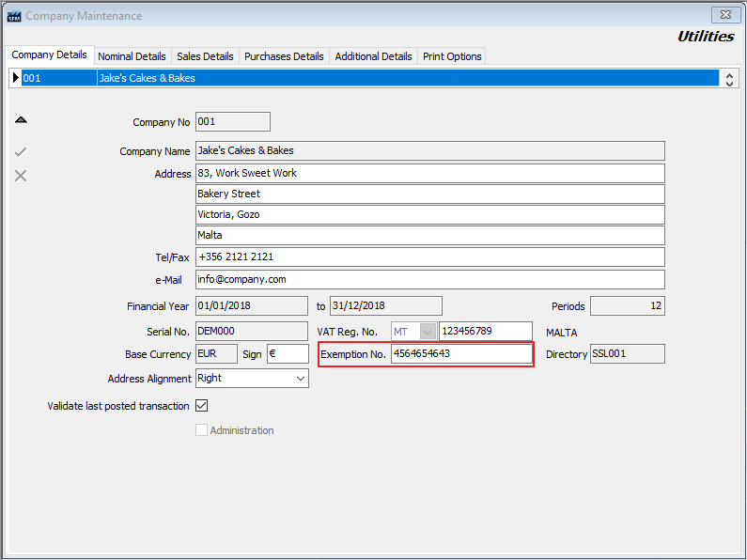The image size is (747, 560).
Task: Click the Directory SSL001 field
Action: 628,354
